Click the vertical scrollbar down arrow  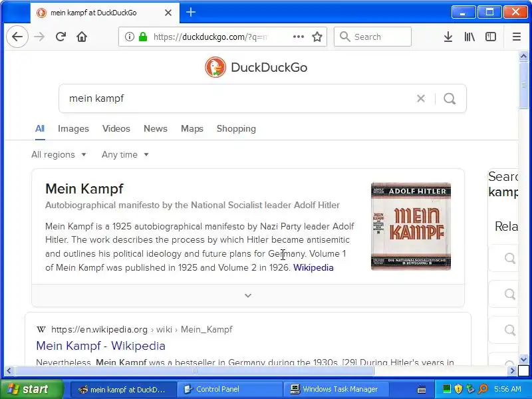coord(523,359)
